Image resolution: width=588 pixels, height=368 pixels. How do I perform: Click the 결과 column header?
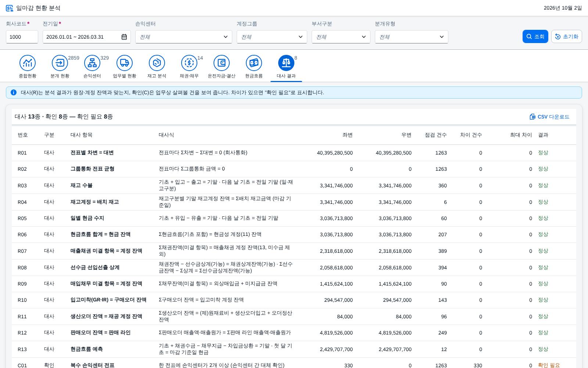543,135
